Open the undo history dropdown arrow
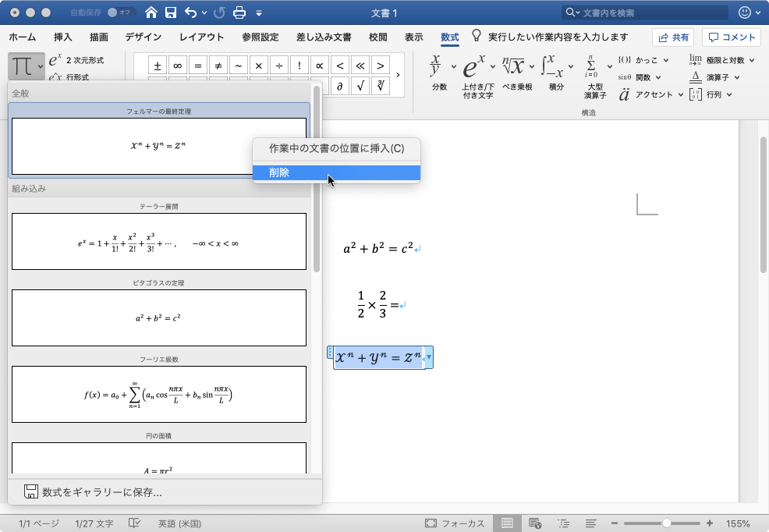 tap(204, 12)
